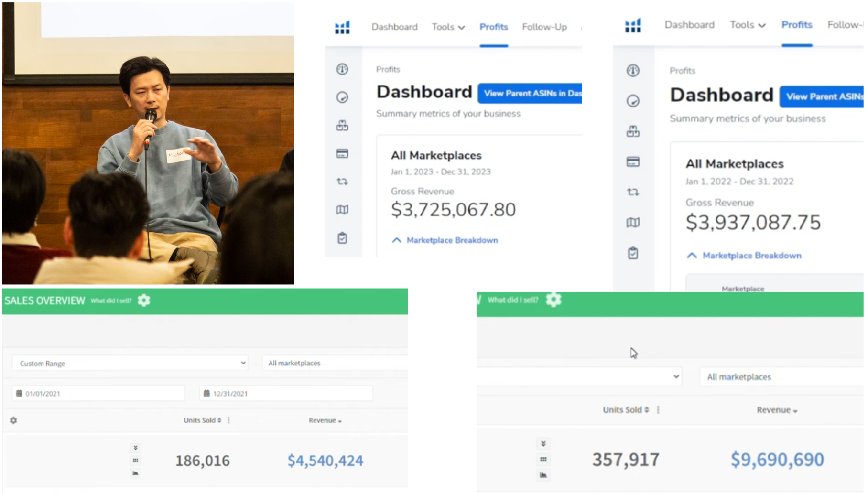Collapse Marketplace Breakdown under $3,937,087.75
This screenshot has width=868, height=493.
click(x=744, y=256)
